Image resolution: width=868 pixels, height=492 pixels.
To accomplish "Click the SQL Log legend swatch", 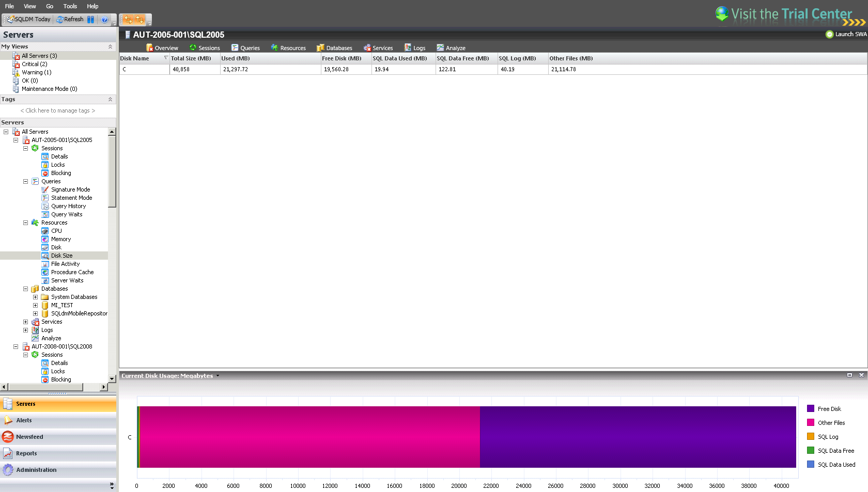I will pos(811,436).
